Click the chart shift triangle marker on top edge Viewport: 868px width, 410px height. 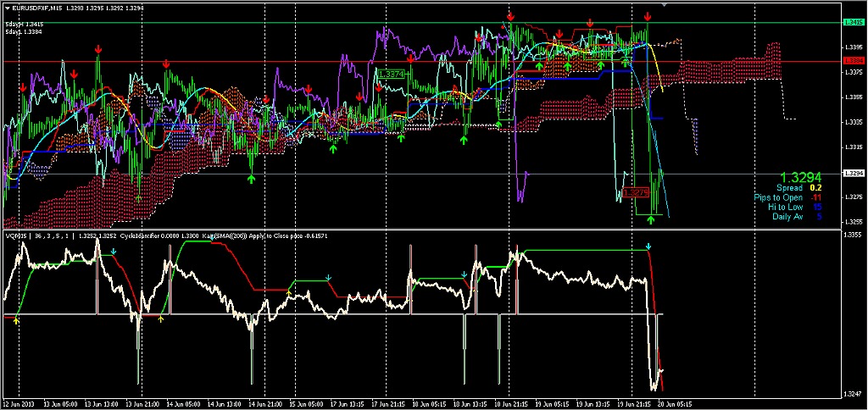[x=664, y=4]
